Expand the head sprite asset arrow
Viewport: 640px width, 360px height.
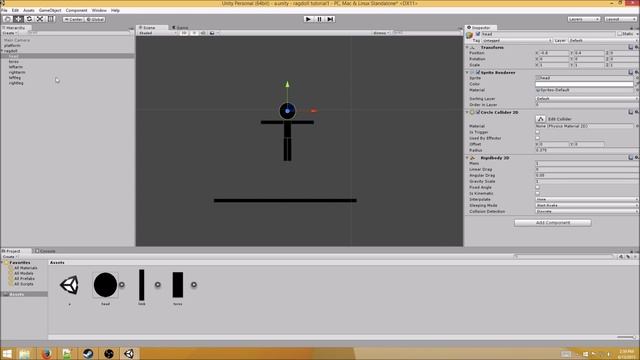point(122,284)
